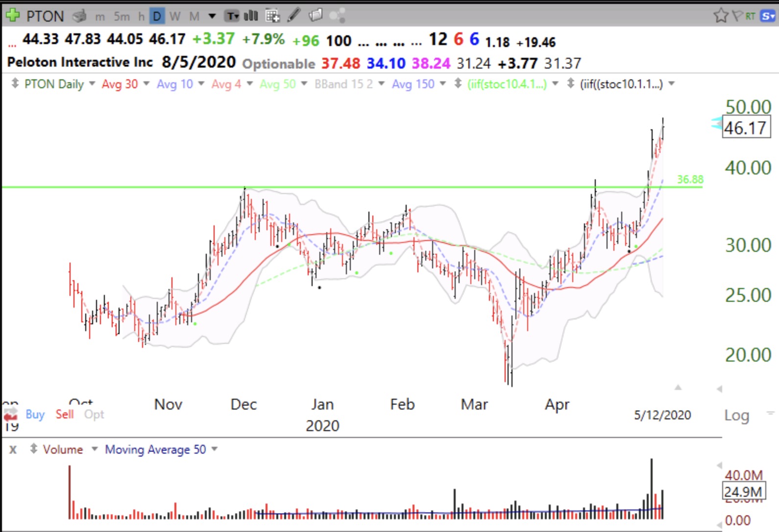Click the green plus add-symbol icon

point(12,15)
